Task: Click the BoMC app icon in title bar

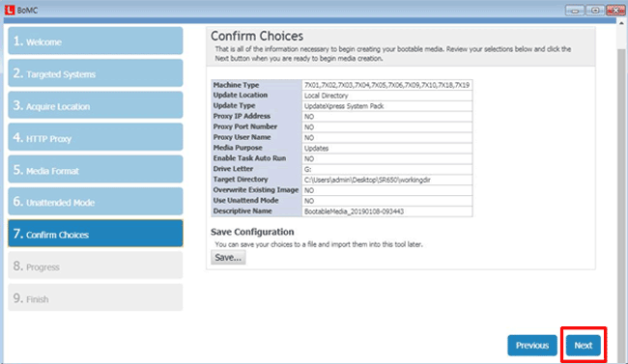Action: (x=10, y=10)
